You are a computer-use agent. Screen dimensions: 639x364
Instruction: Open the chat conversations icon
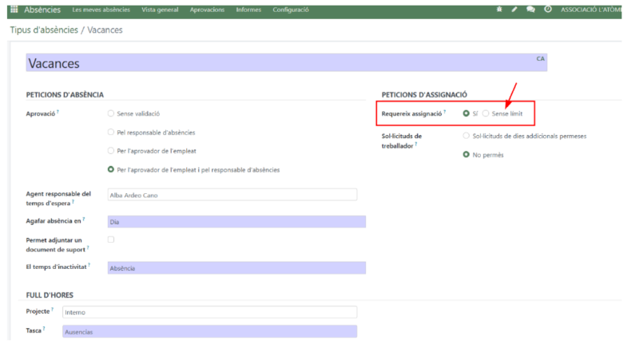pyautogui.click(x=530, y=10)
